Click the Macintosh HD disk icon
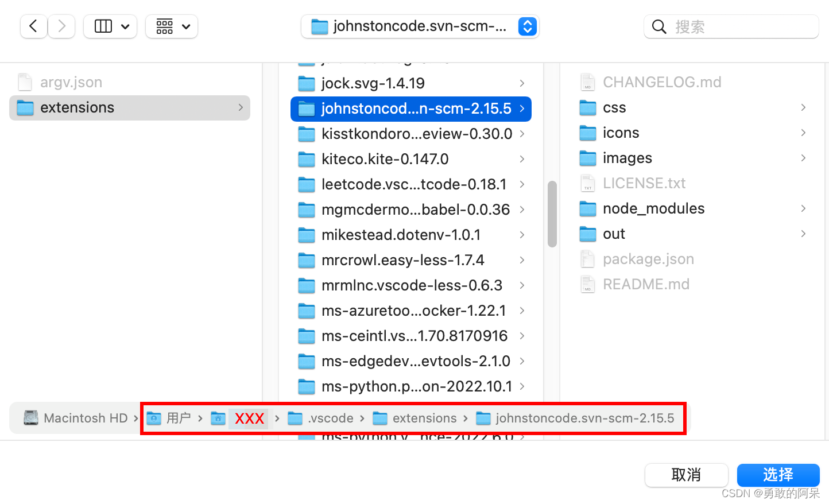Screen dimensions: 829x504 (31, 417)
